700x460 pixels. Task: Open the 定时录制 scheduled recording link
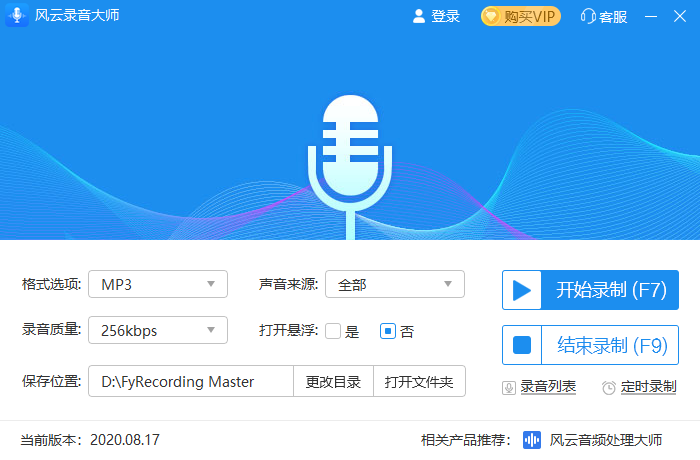[647, 387]
